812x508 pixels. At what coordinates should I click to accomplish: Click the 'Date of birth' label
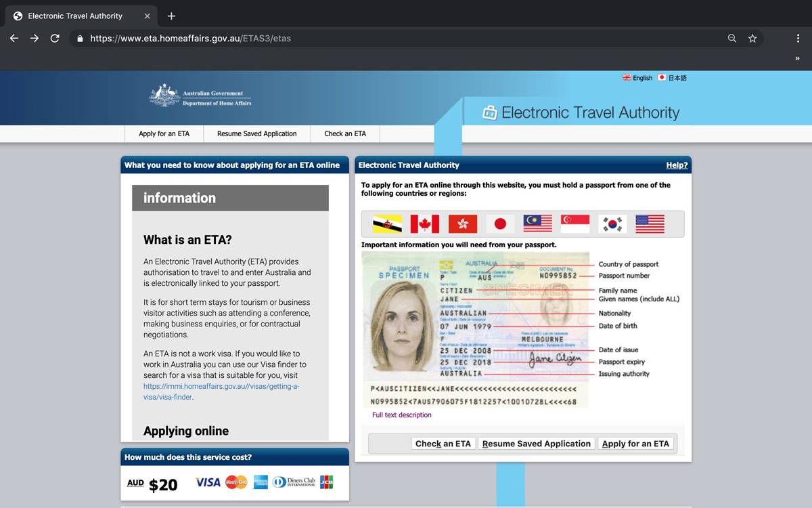[618, 326]
